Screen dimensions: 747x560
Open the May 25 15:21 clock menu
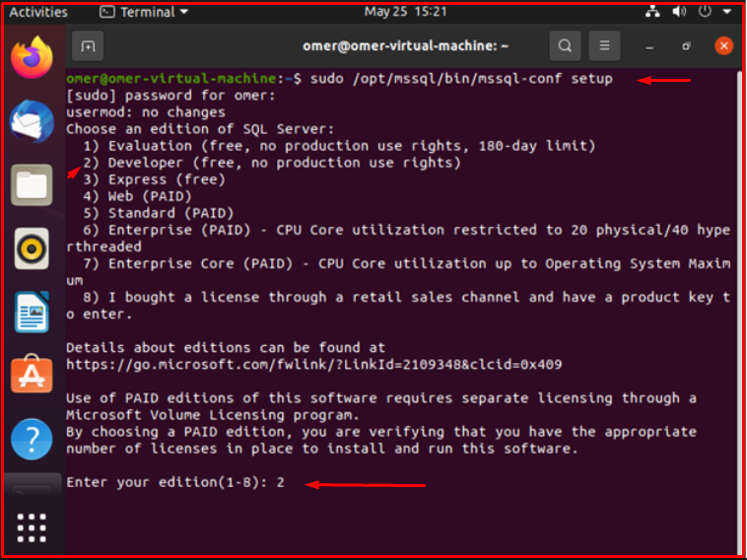[405, 12]
